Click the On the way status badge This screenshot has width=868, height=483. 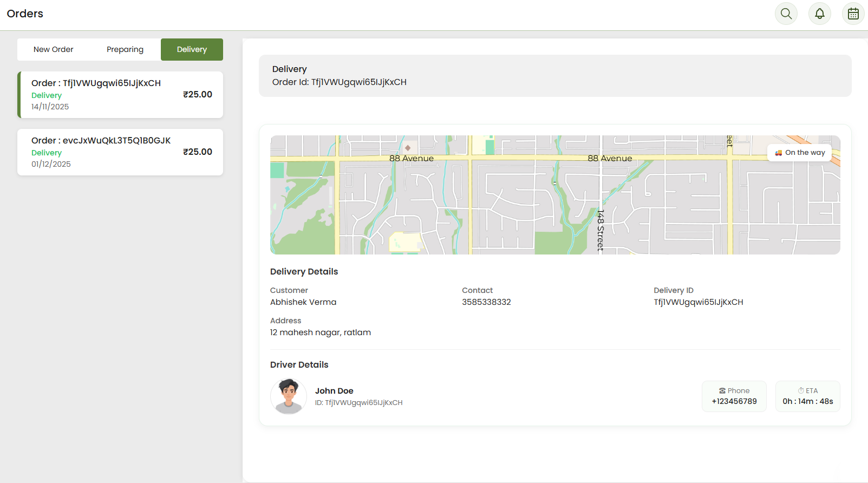point(799,153)
